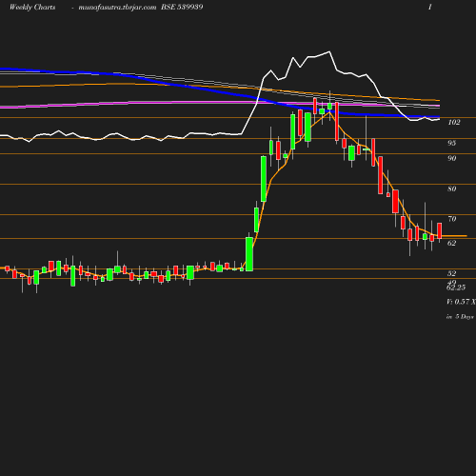The image size is (476, 476).
Task: Select the 95 price level label
Action: coord(451,143)
